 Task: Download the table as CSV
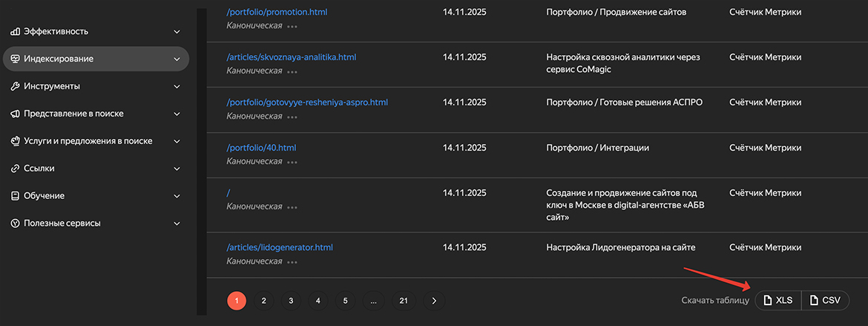click(x=825, y=301)
